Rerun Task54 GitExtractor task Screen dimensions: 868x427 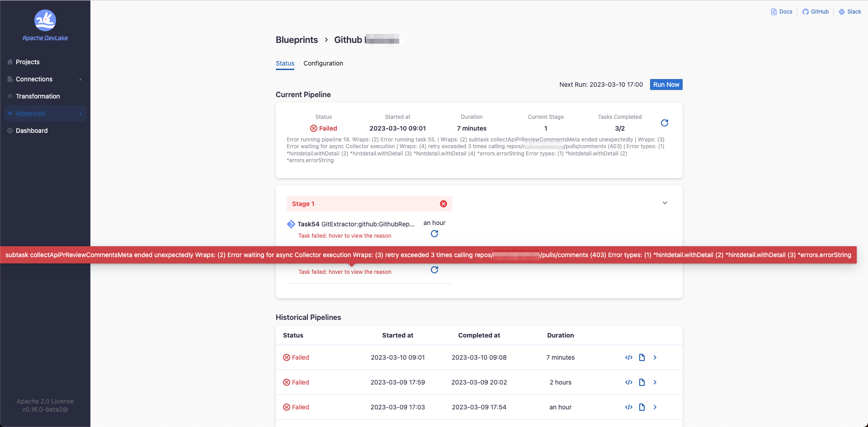[434, 234]
